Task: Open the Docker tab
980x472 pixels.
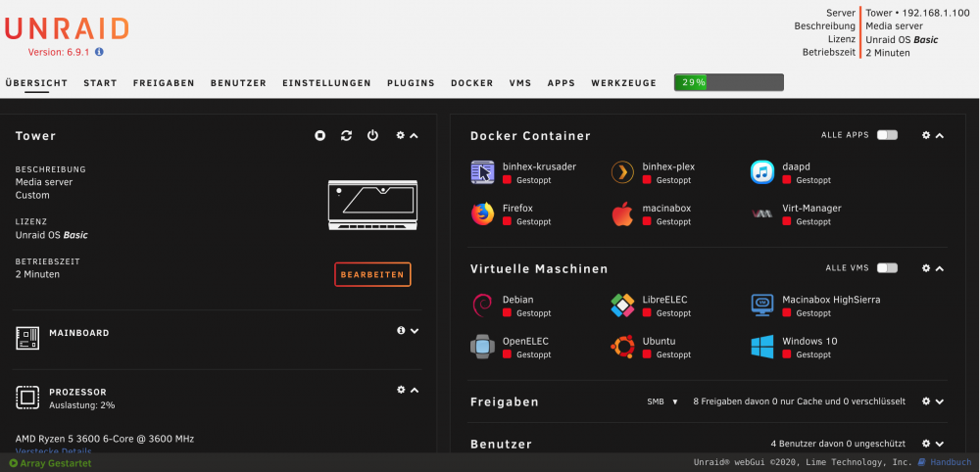Action: point(472,83)
